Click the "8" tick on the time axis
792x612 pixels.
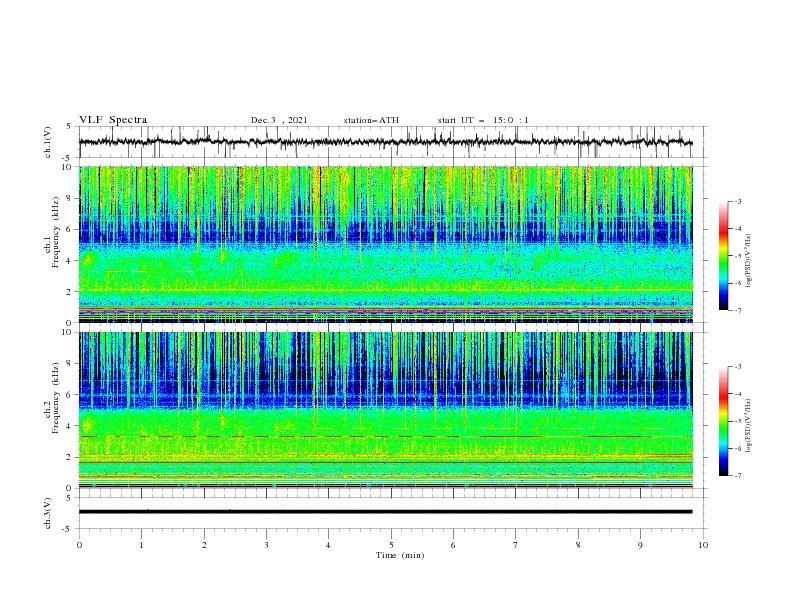578,545
